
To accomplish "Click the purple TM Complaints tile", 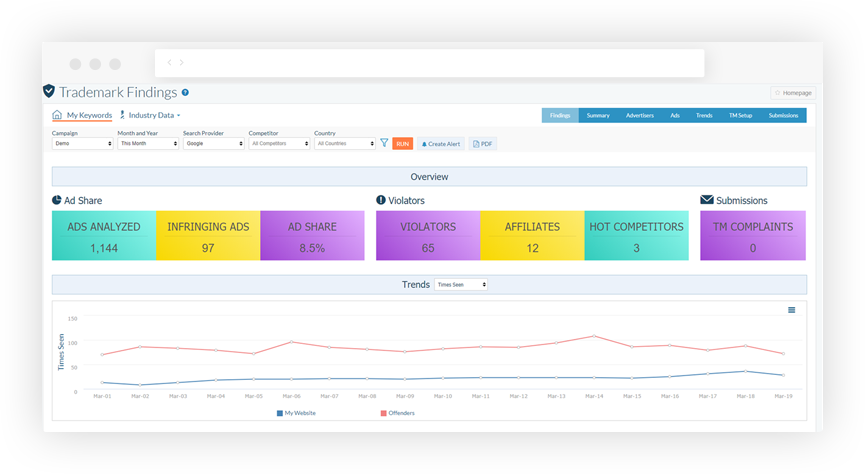I will pos(753,236).
